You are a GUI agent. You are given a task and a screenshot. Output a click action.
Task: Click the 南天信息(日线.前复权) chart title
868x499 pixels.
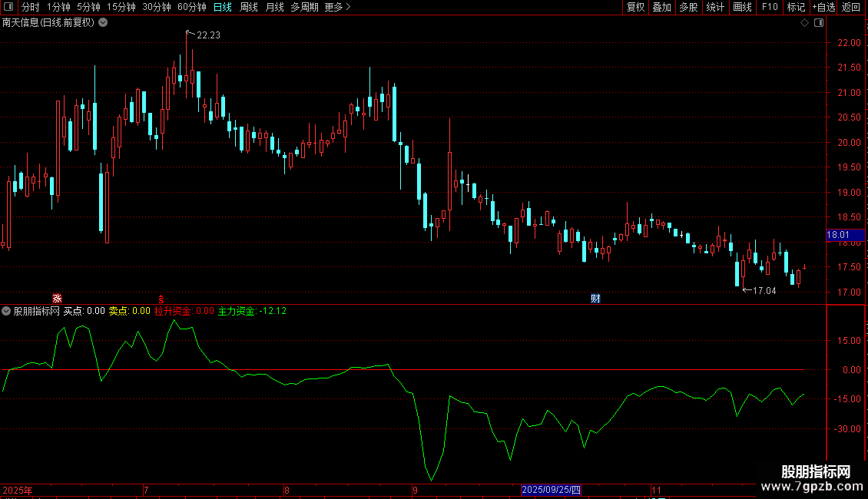(48, 23)
